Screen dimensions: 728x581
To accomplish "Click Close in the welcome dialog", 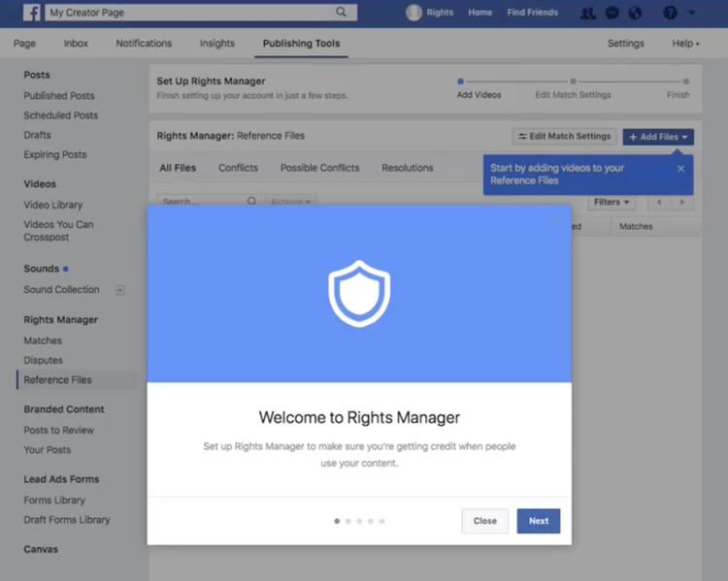I will point(485,521).
